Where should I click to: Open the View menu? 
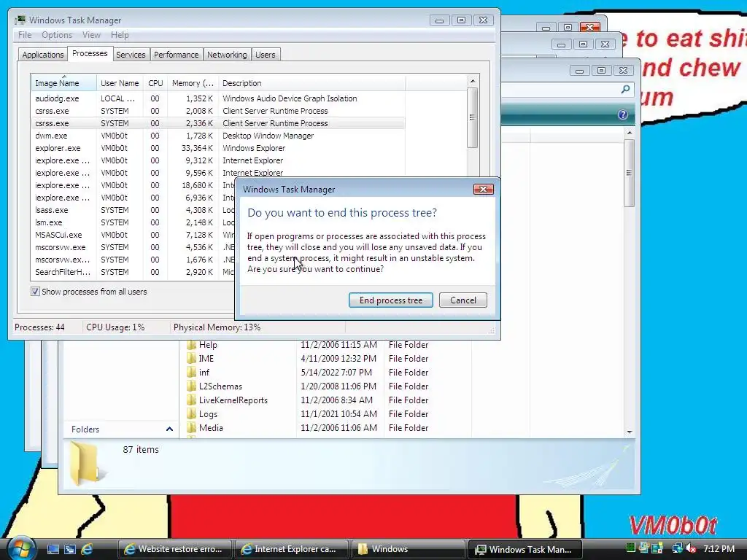(91, 35)
